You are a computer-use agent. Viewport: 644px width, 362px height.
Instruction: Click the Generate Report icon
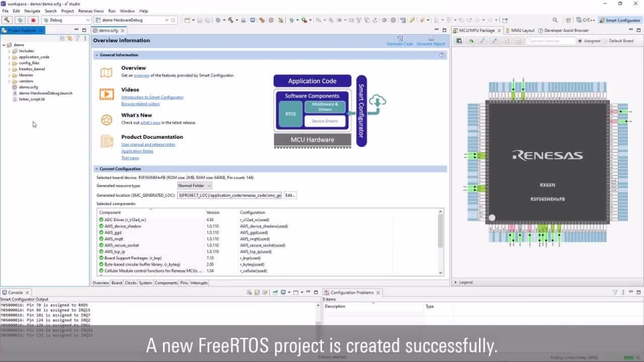(431, 39)
